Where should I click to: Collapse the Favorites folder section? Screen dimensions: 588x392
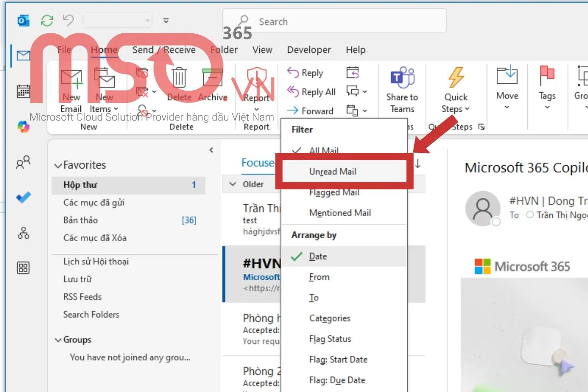pyautogui.click(x=58, y=166)
